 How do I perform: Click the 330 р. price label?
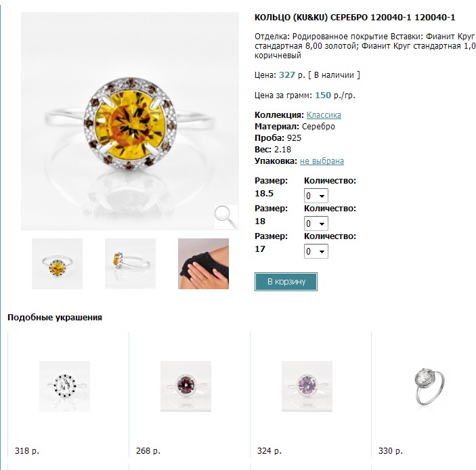[x=390, y=450]
